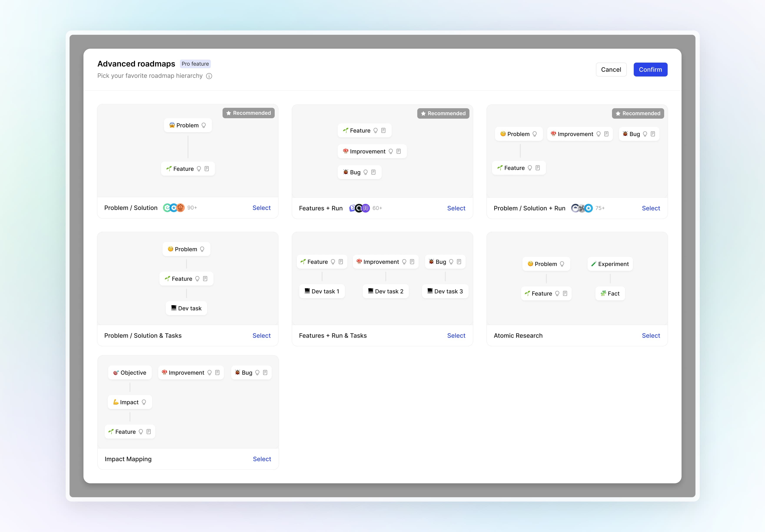Click the Dev task chip in Problem / Solution & Tasks card
Viewport: 765px width, 532px height.
186,308
